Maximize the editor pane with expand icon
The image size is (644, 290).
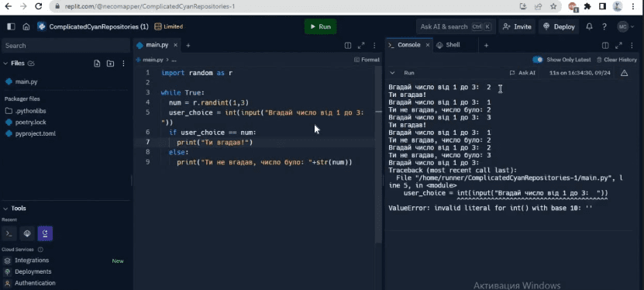[x=361, y=45]
